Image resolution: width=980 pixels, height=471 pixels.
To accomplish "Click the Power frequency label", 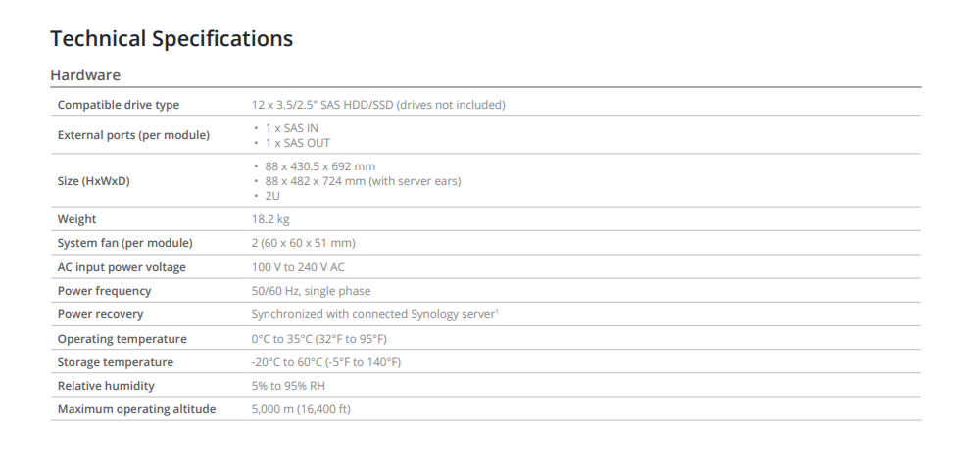I will [104, 291].
